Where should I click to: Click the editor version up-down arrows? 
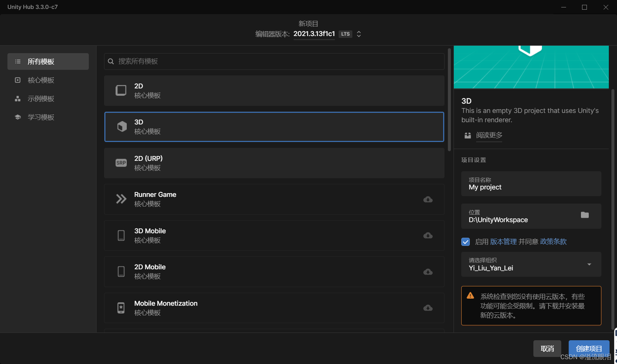pyautogui.click(x=359, y=34)
